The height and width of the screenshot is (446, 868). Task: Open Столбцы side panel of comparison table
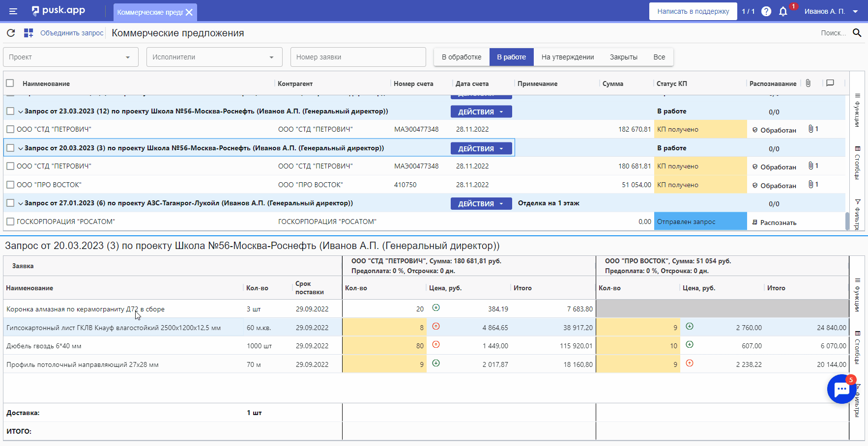click(x=857, y=347)
